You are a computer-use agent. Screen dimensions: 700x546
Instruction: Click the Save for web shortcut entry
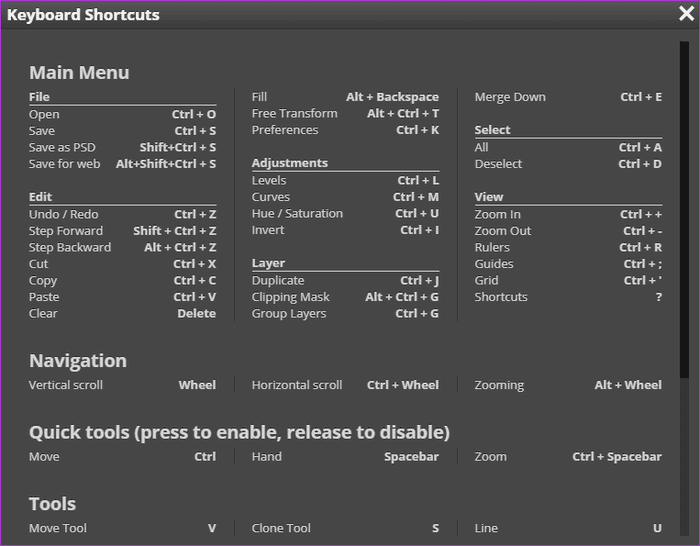click(65, 164)
